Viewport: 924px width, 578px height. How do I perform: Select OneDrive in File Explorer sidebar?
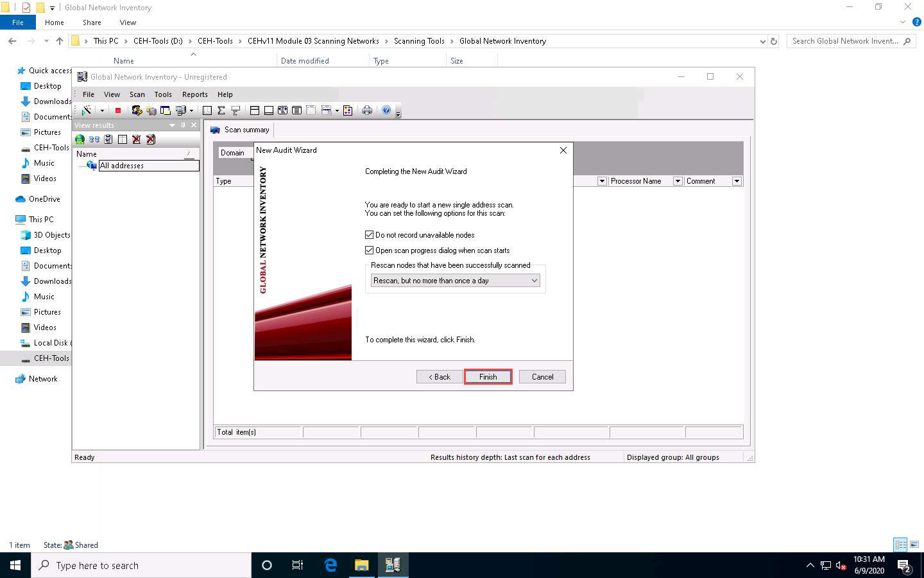44,199
